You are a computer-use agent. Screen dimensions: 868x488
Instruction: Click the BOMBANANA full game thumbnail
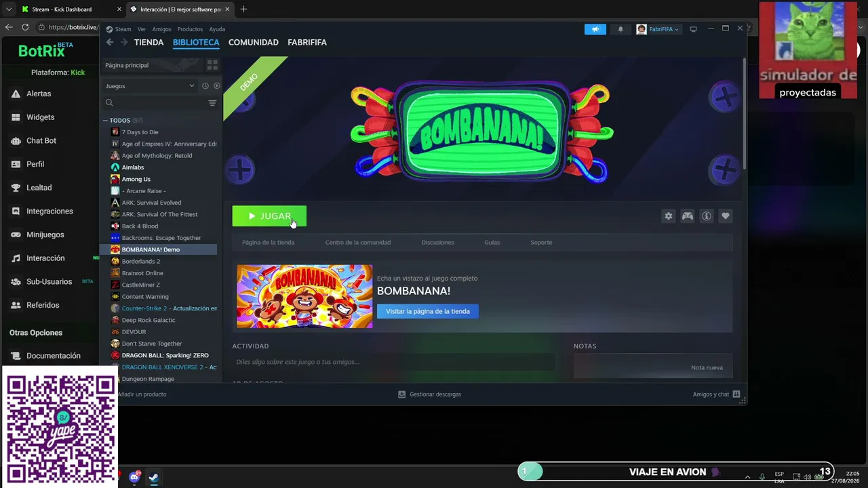pyautogui.click(x=304, y=296)
